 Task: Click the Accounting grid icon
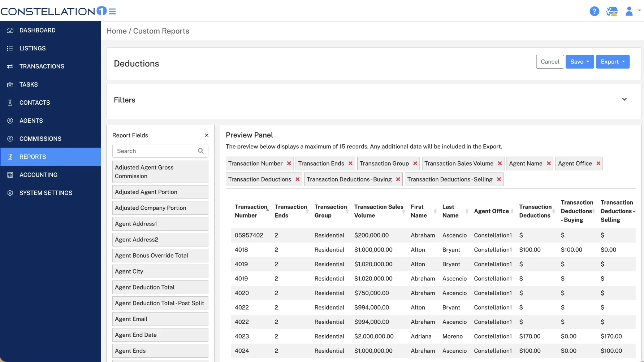(10, 175)
